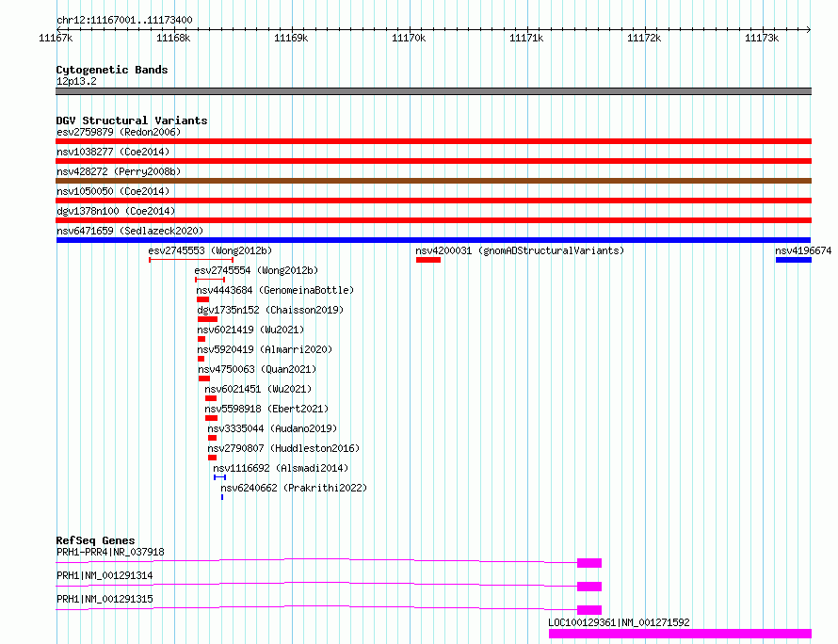This screenshot has height=644, width=838.
Task: Click the esv2745554 (Wong2012b) label
Action: point(256,270)
